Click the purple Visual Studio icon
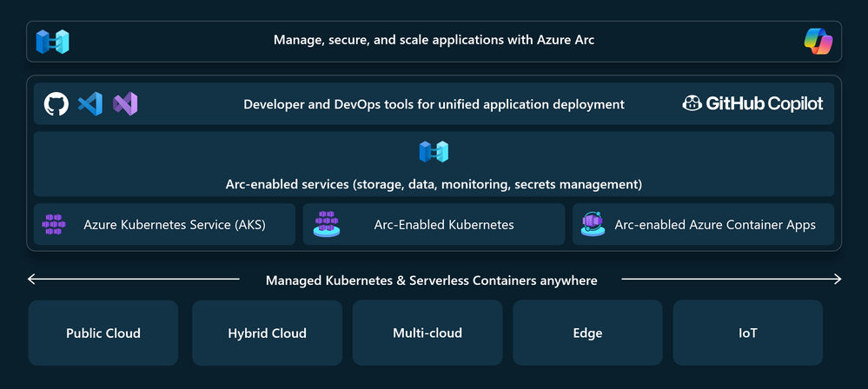 click(125, 104)
